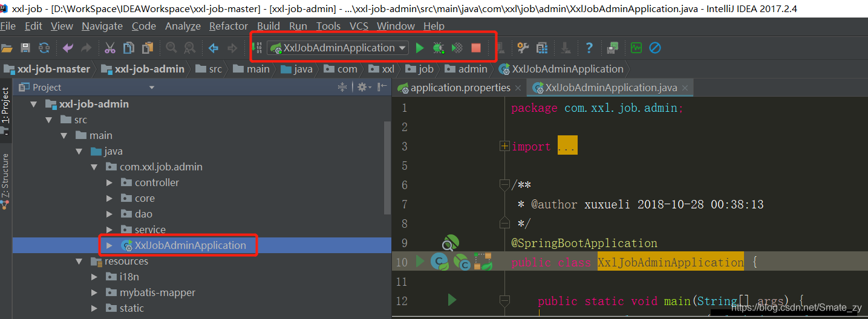Open Project Structure toolbar icon

(x=542, y=48)
